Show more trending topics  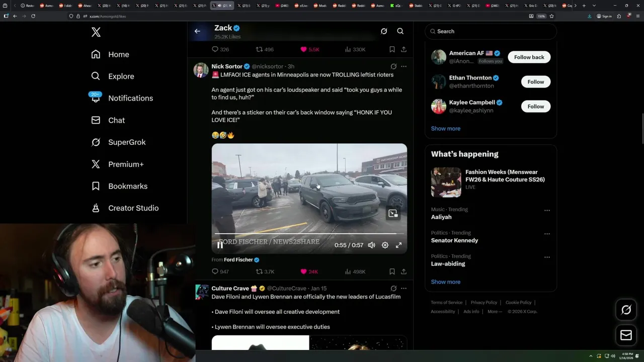pyautogui.click(x=446, y=282)
